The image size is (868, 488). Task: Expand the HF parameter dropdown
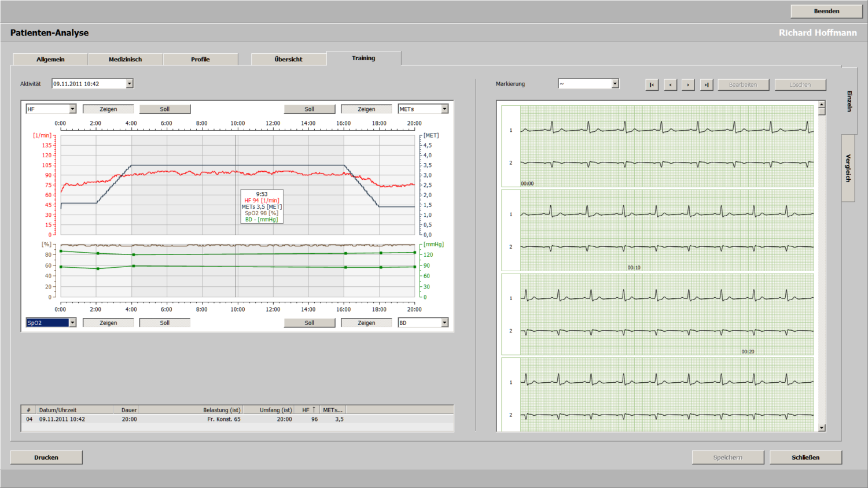pos(72,109)
